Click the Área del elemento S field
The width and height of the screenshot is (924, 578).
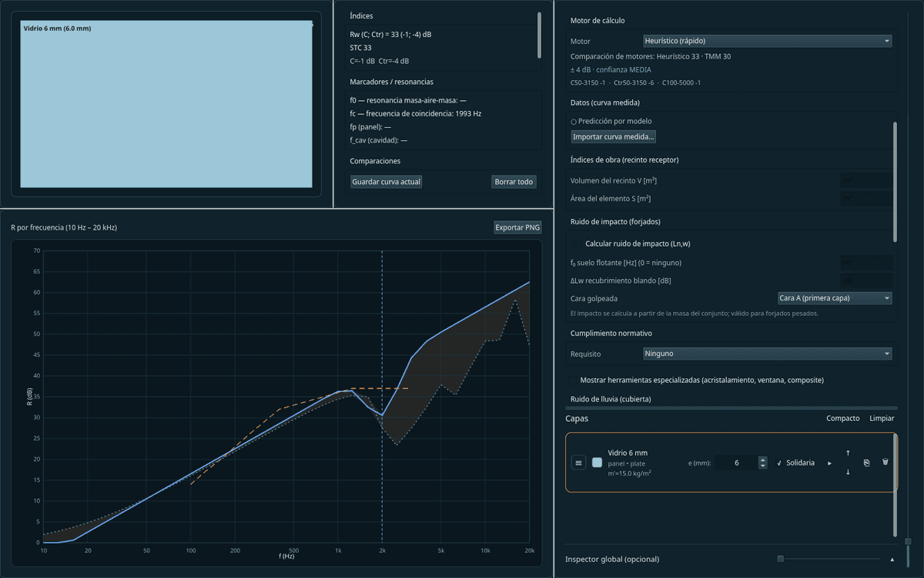[866, 199]
